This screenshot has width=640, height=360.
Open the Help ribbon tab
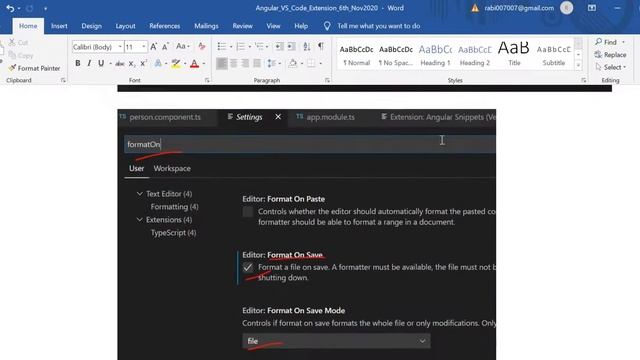point(301,26)
